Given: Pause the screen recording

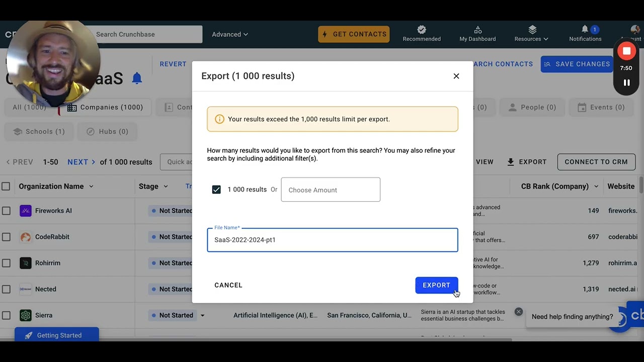Looking at the screenshot, I should (626, 83).
